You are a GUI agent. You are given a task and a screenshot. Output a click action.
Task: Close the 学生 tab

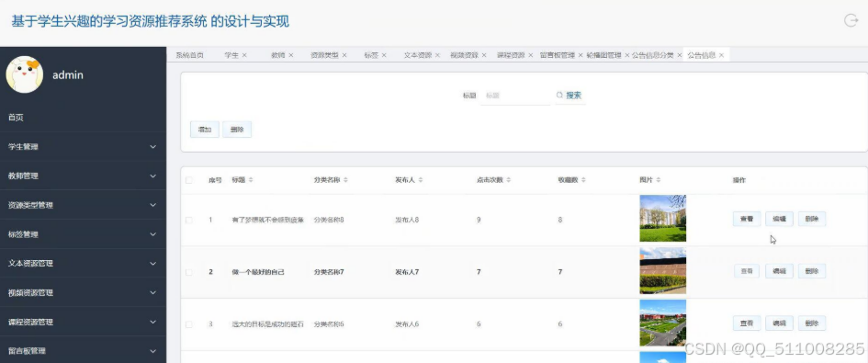click(244, 55)
